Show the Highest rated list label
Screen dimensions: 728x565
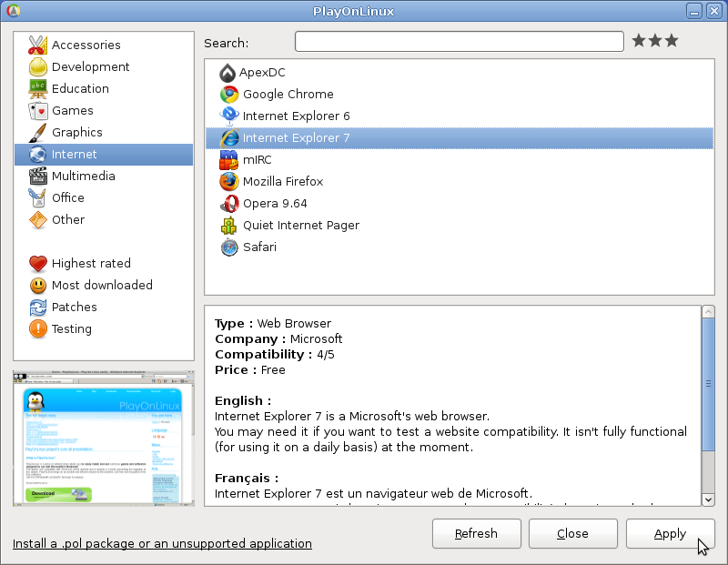click(x=91, y=263)
